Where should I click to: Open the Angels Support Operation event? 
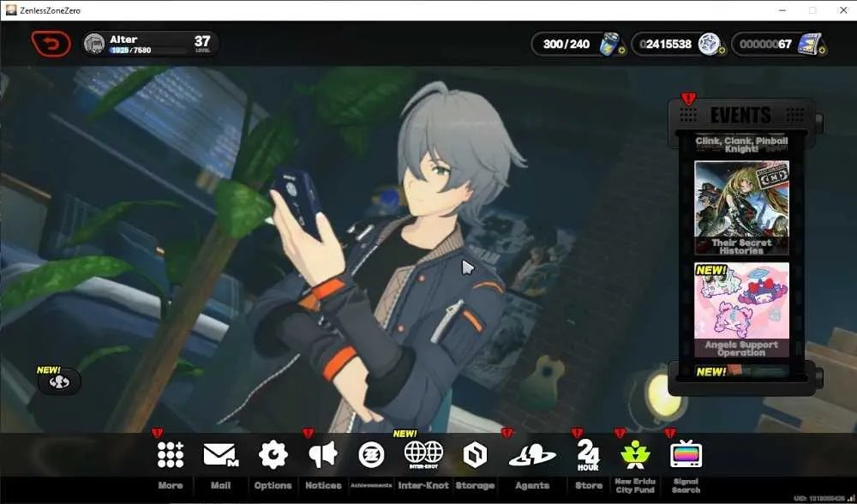pos(741,310)
